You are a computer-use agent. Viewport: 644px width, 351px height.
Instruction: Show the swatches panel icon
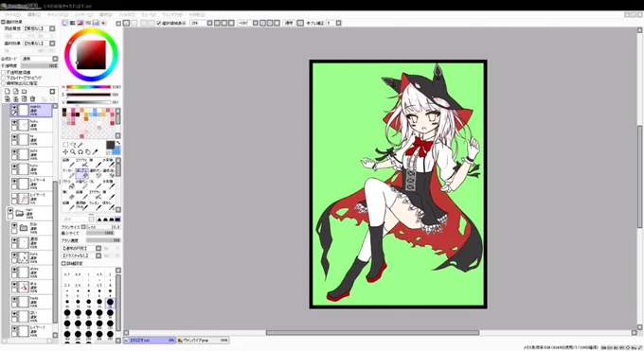tap(96, 23)
